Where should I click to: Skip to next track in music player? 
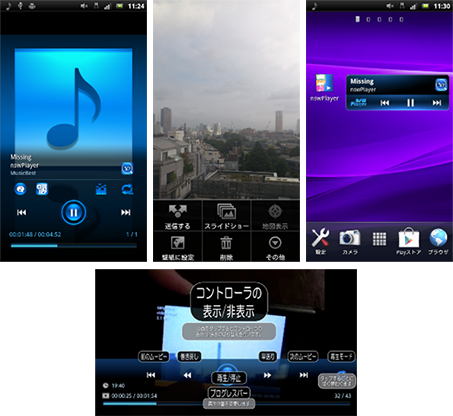point(126,212)
